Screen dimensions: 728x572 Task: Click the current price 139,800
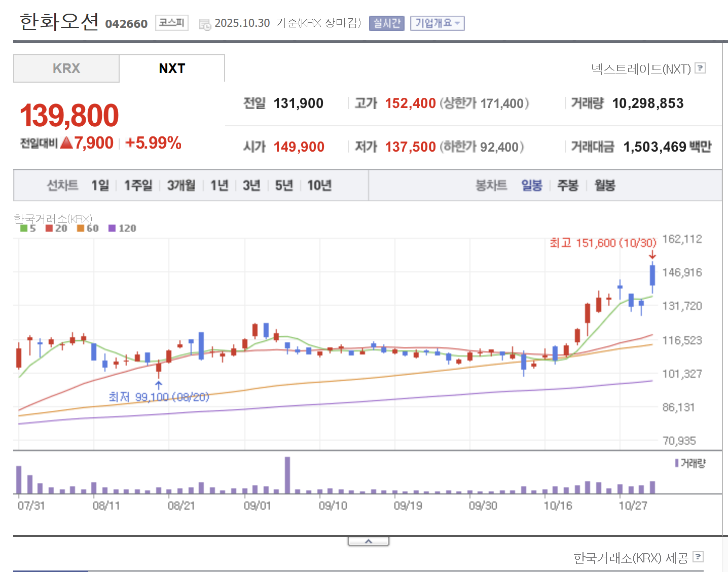pyautogui.click(x=69, y=116)
